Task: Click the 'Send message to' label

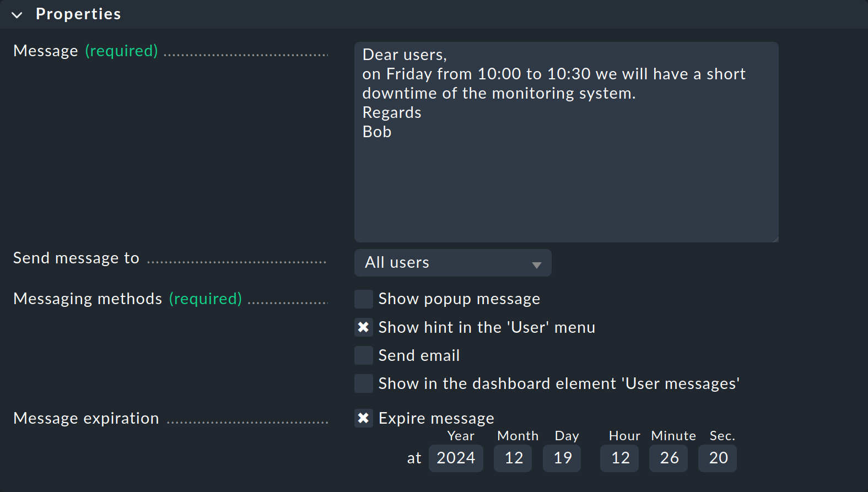Action: point(76,258)
